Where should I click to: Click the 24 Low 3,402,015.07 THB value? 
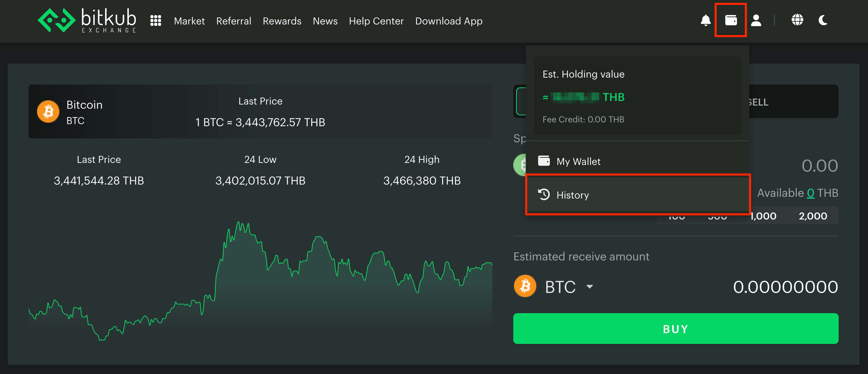[260, 180]
